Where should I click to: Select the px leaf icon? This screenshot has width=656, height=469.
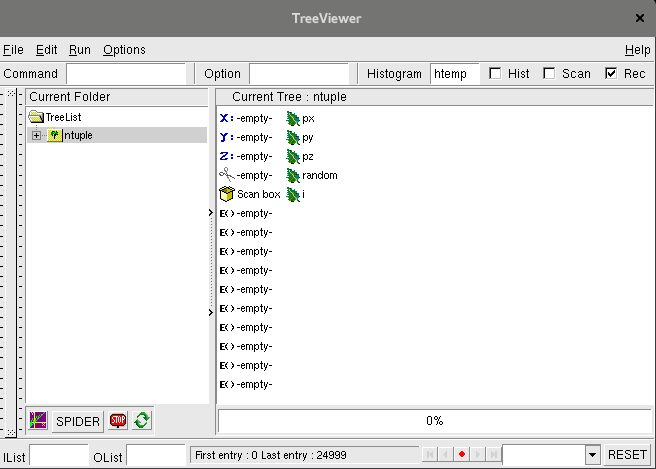293,119
